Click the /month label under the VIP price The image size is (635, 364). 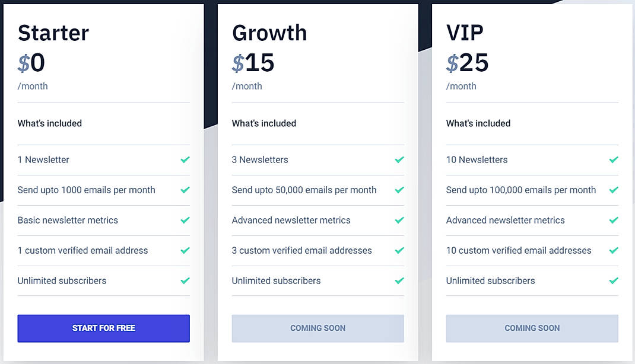coord(462,86)
